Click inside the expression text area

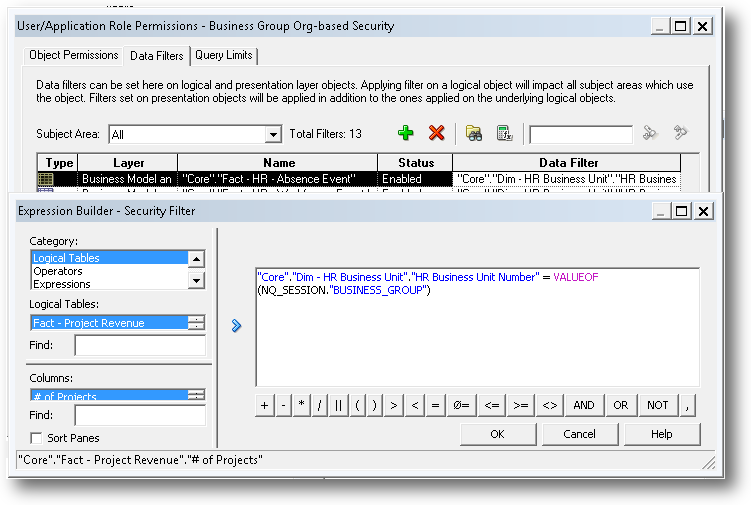pyautogui.click(x=478, y=327)
